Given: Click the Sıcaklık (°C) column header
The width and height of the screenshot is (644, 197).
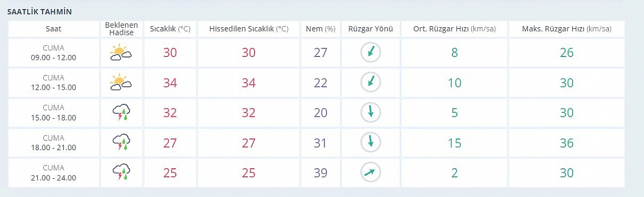Looking at the screenshot, I should click(x=170, y=29).
